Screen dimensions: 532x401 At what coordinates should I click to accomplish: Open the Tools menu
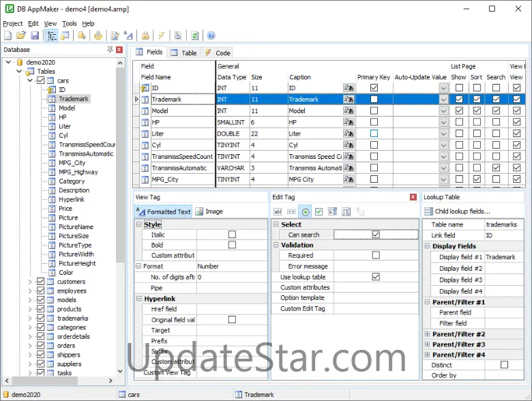point(69,23)
